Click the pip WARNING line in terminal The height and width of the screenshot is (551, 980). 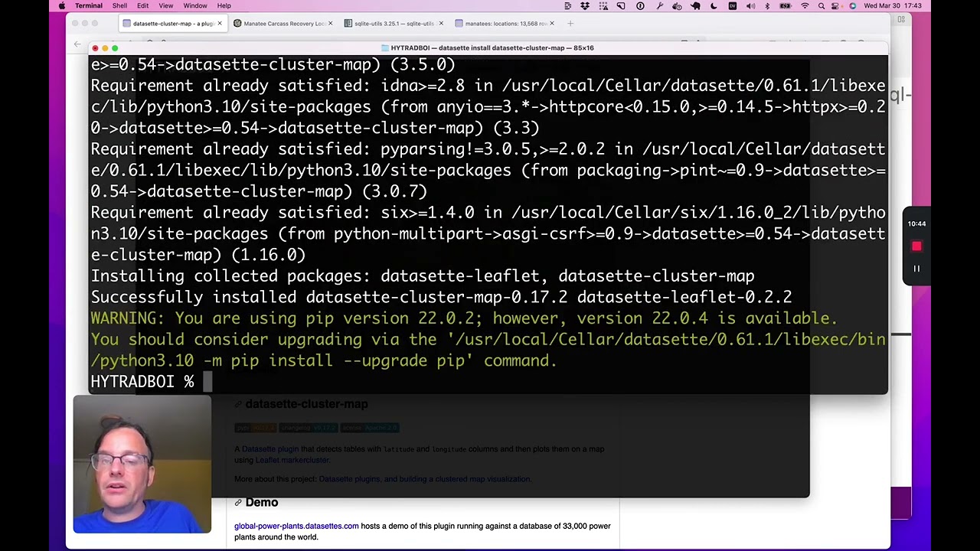click(x=464, y=318)
